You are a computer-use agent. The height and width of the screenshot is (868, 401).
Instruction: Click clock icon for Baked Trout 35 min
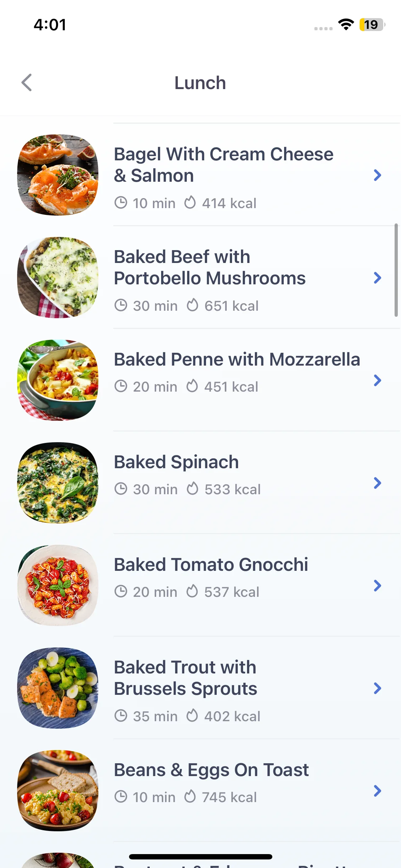click(121, 716)
